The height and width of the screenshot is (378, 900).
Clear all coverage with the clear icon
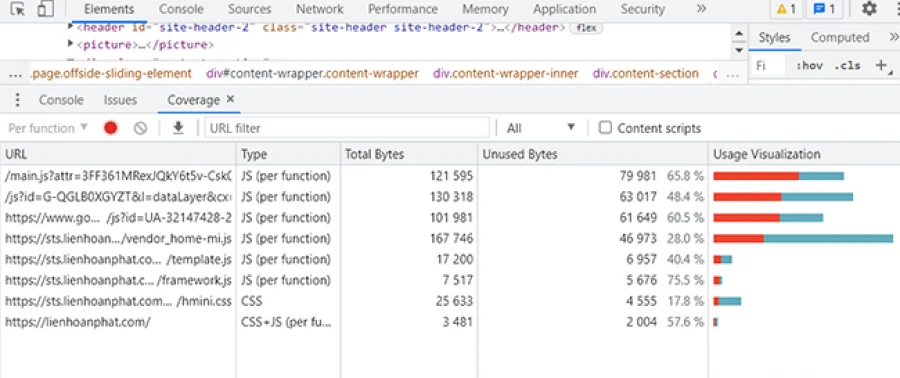[x=141, y=128]
